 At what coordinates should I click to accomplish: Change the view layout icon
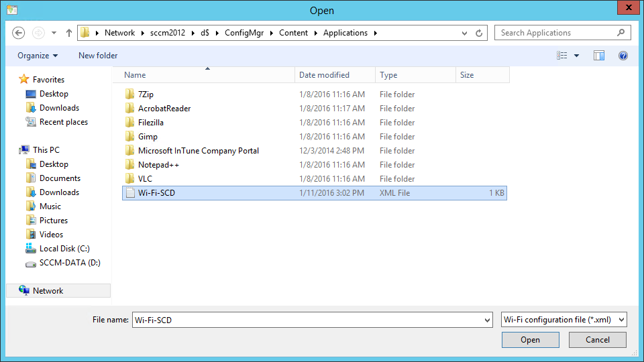(562, 56)
